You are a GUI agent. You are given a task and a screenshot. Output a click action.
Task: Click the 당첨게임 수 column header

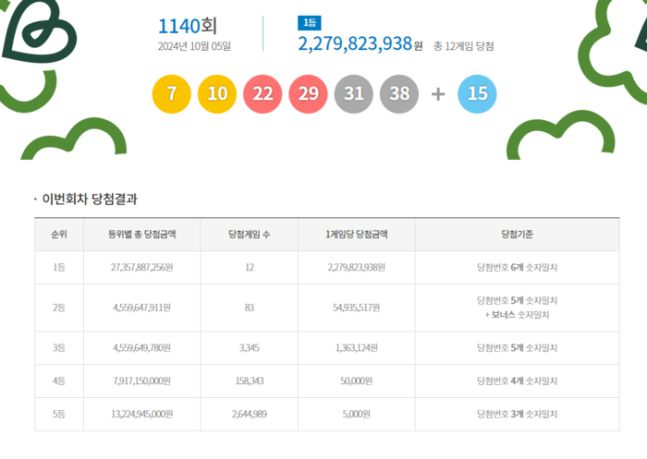pos(249,234)
